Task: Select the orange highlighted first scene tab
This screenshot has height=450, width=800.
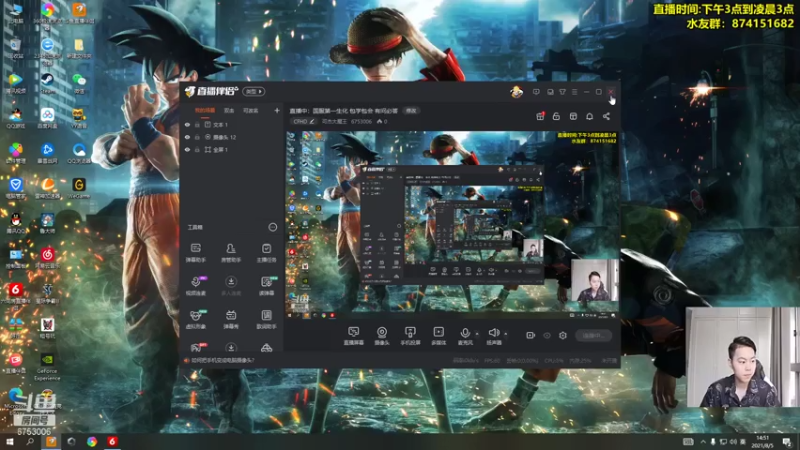Action: click(x=205, y=110)
